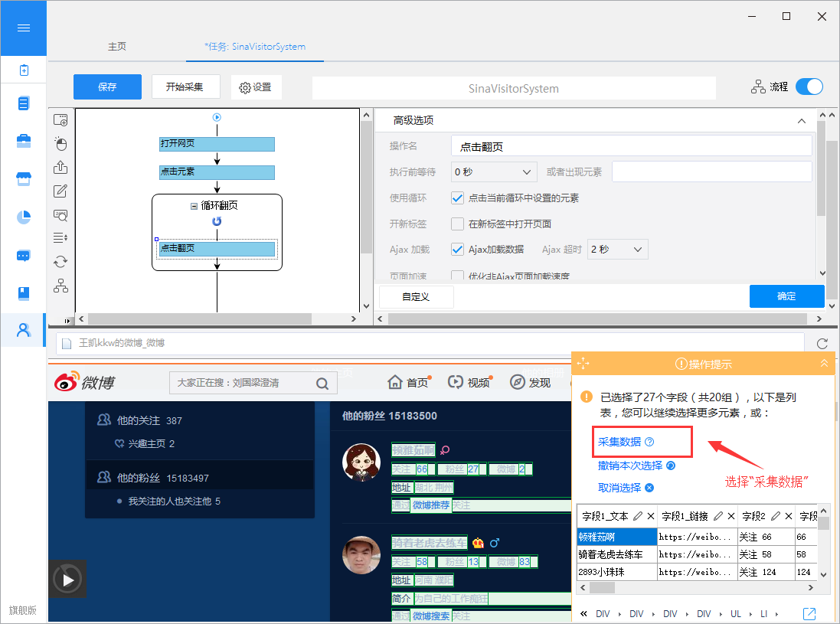Select the 点击元素 flow step
The image size is (840, 624).
[217, 172]
